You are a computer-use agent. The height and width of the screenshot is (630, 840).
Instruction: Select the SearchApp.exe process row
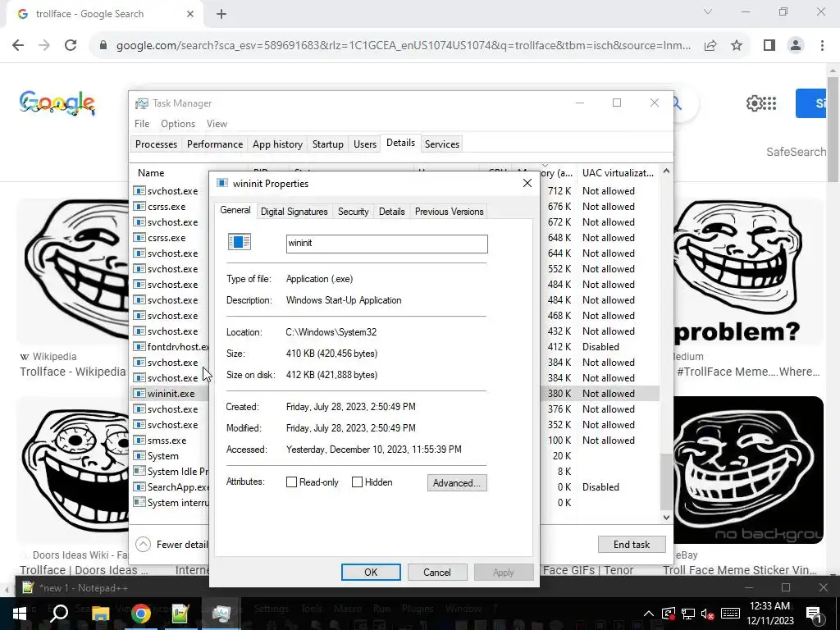pos(170,487)
